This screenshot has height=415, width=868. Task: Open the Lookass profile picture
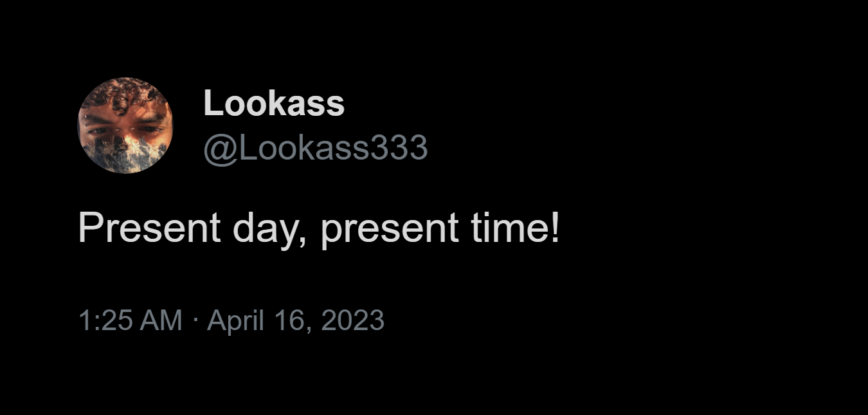point(125,125)
